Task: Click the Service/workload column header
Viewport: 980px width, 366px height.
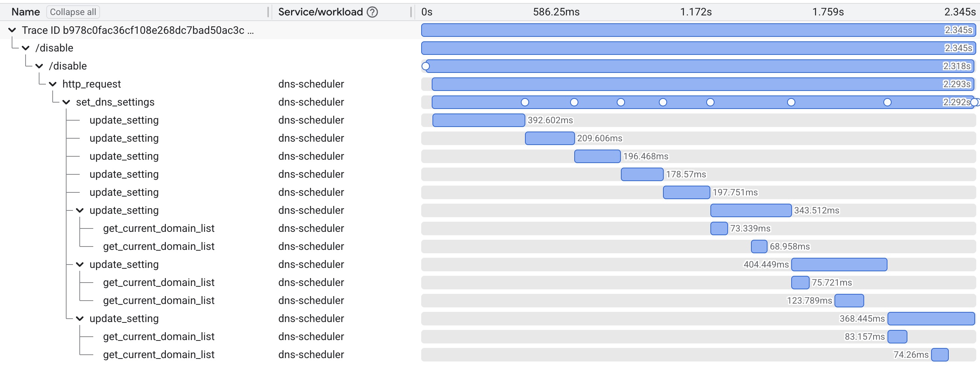Action: pos(320,12)
